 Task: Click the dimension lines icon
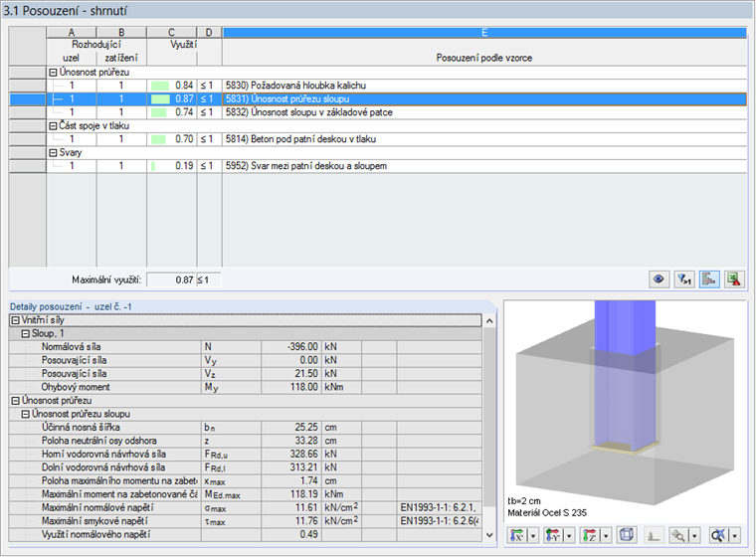coord(654,535)
